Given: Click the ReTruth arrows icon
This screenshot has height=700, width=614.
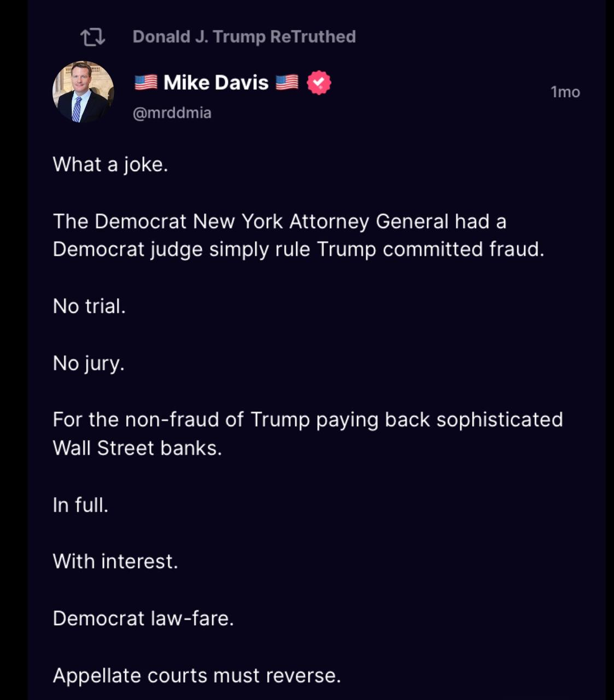Looking at the screenshot, I should [x=92, y=37].
